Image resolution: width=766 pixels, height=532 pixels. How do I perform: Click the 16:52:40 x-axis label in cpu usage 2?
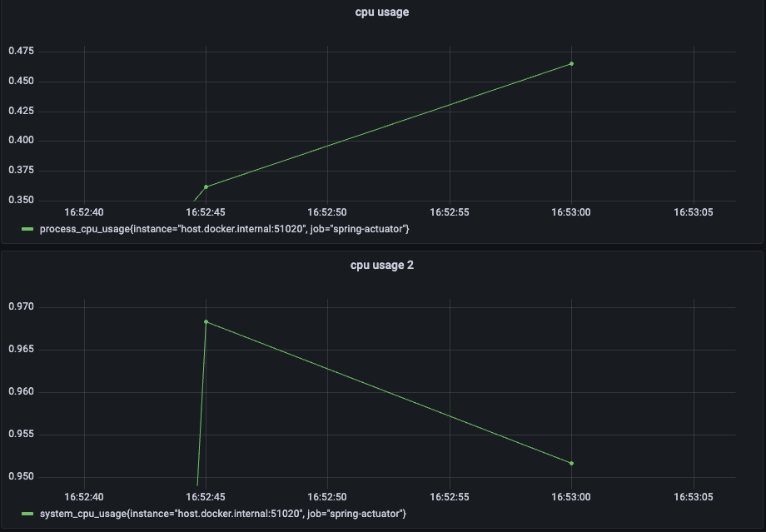click(x=84, y=497)
